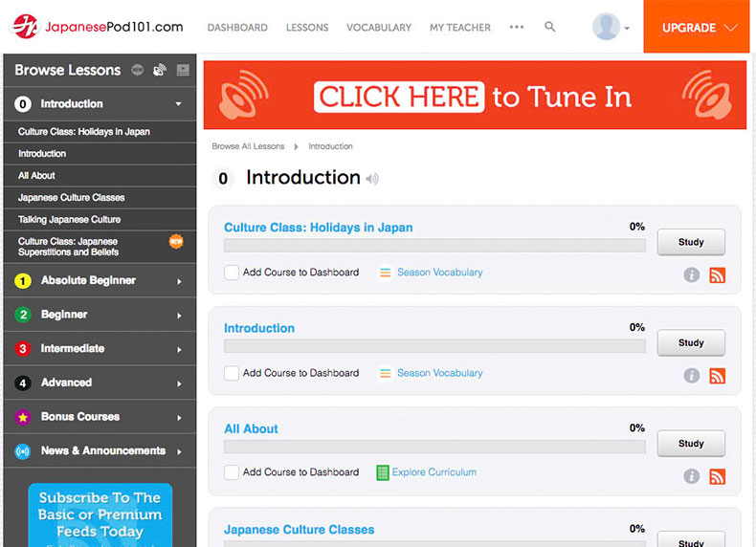Viewport: 756px width, 547px height.
Task: Click the video filmstrip icon in Browse Lessons header
Action: 183,70
